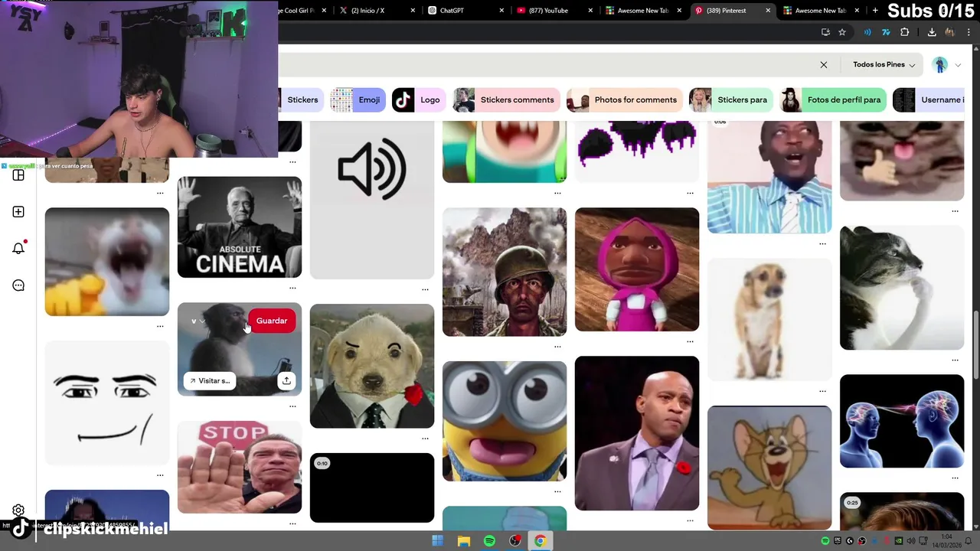Click the Chrome profile picture in the toolbar

point(950,32)
